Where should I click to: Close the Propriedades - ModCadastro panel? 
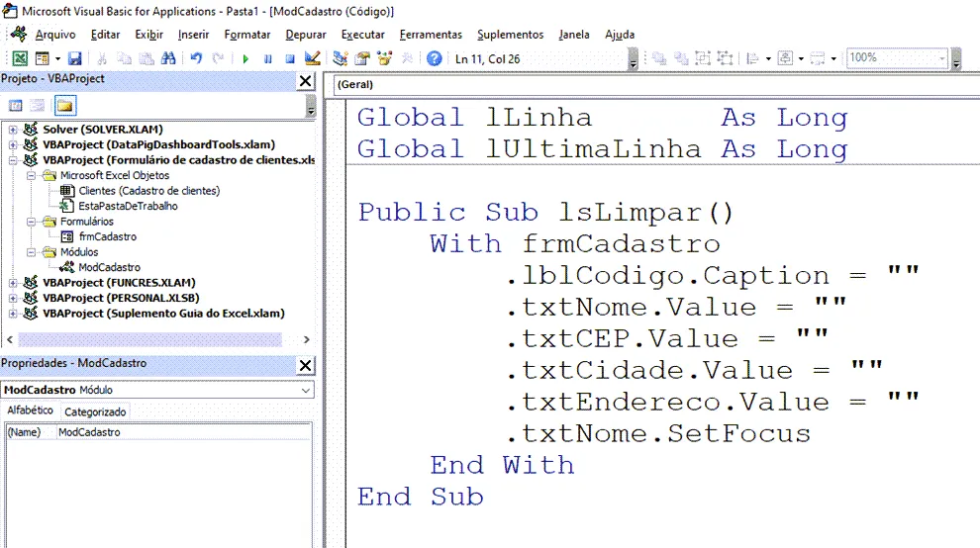coord(305,365)
